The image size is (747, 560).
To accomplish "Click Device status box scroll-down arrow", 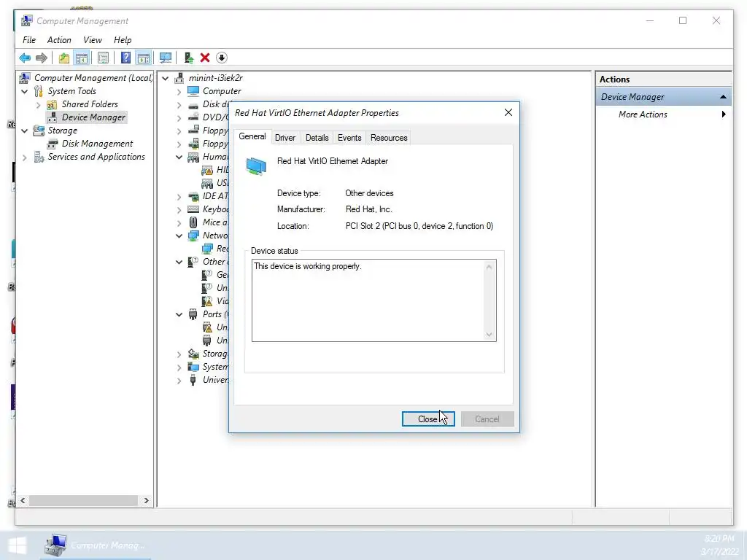I will coord(489,334).
